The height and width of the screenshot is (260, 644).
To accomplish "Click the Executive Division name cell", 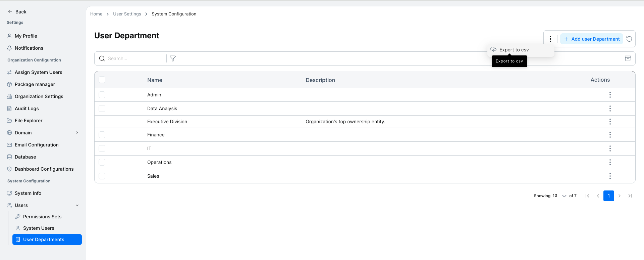I will [x=167, y=122].
